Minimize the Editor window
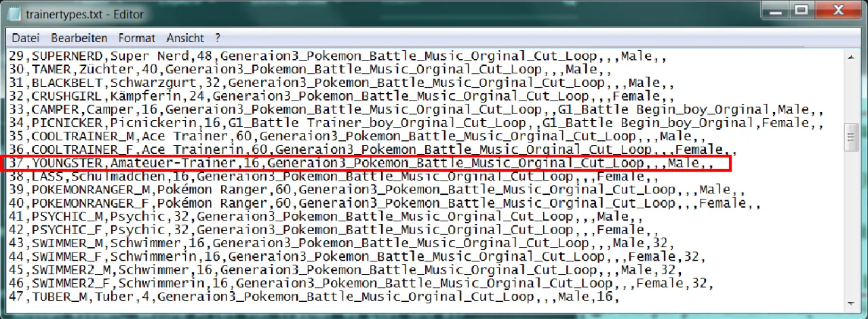This screenshot has height=319, width=868. click(774, 10)
